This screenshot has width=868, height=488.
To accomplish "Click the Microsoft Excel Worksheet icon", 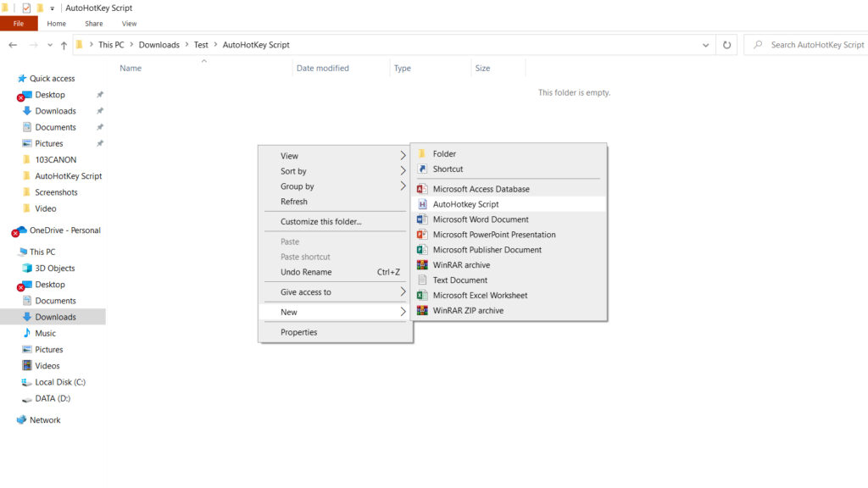I will 422,296.
